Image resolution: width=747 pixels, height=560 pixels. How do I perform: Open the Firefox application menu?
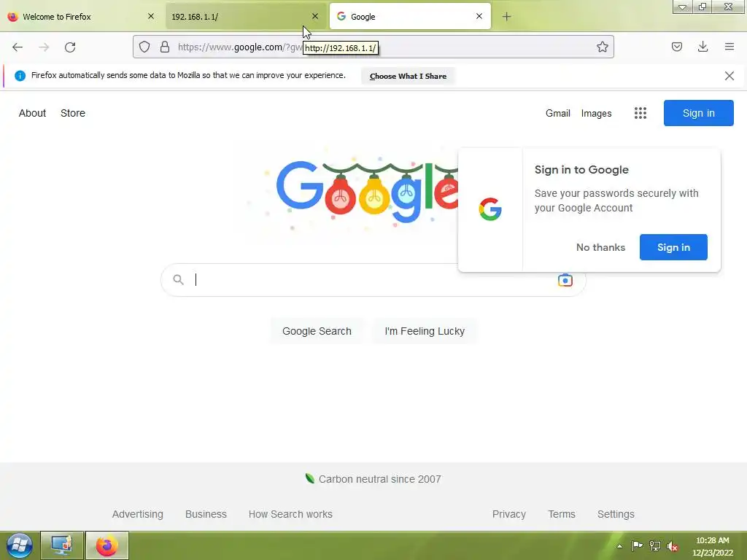[x=729, y=47]
